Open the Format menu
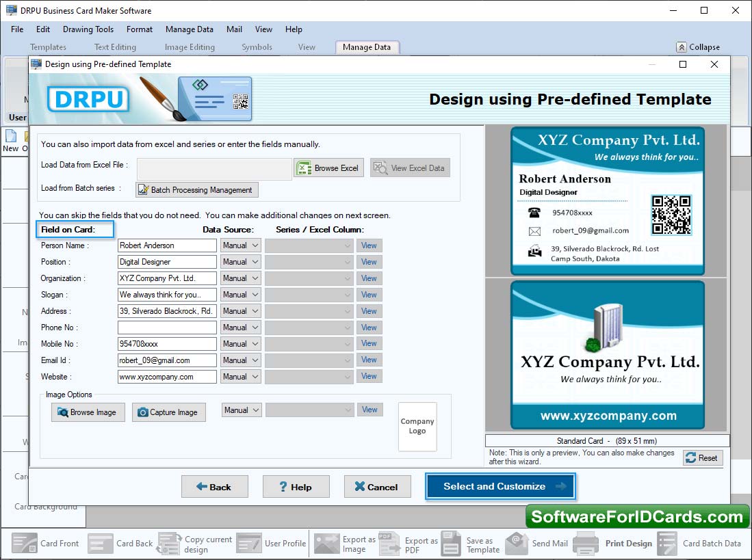752x560 pixels. (x=140, y=29)
